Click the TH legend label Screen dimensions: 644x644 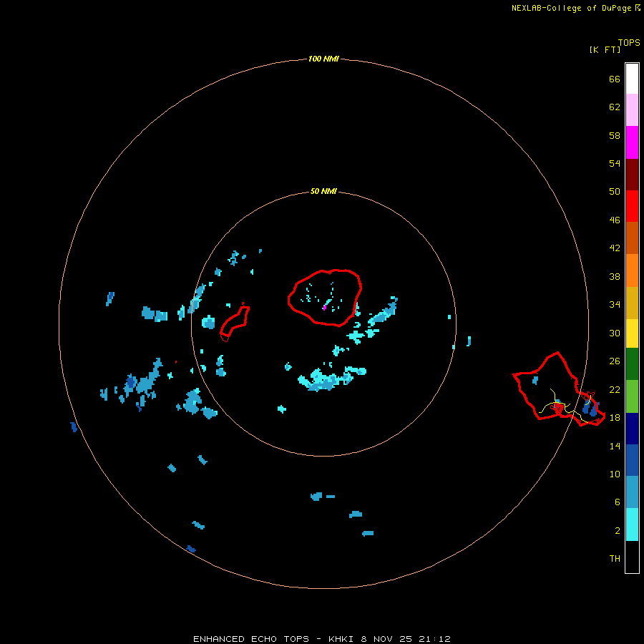[615, 559]
